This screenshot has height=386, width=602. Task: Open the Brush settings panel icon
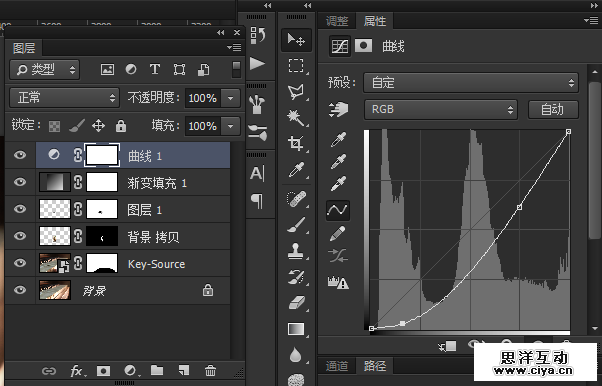[x=258, y=133]
